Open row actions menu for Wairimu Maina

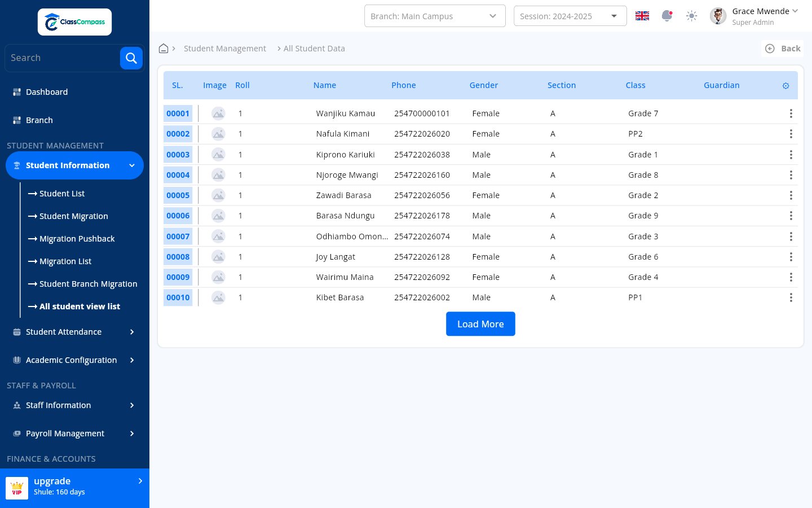tap(791, 277)
